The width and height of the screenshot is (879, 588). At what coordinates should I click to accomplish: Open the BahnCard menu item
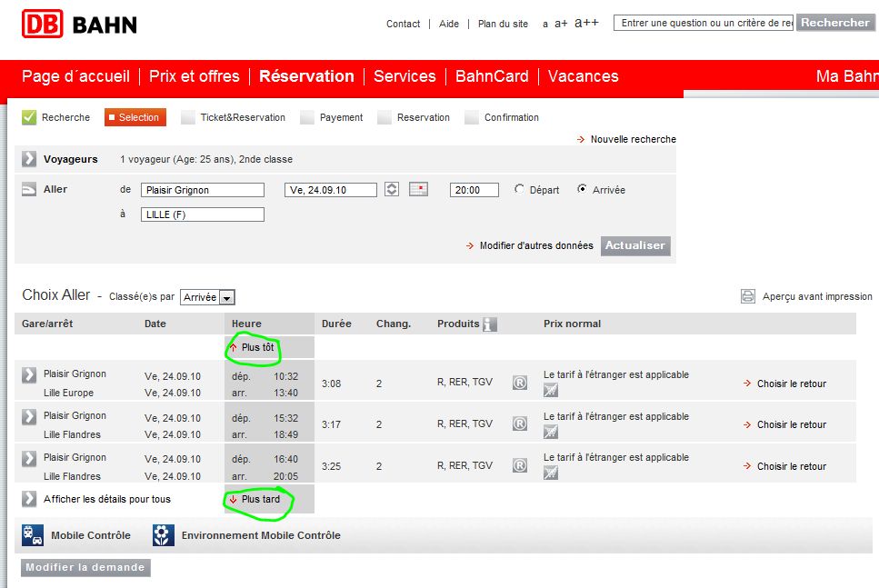pos(492,76)
